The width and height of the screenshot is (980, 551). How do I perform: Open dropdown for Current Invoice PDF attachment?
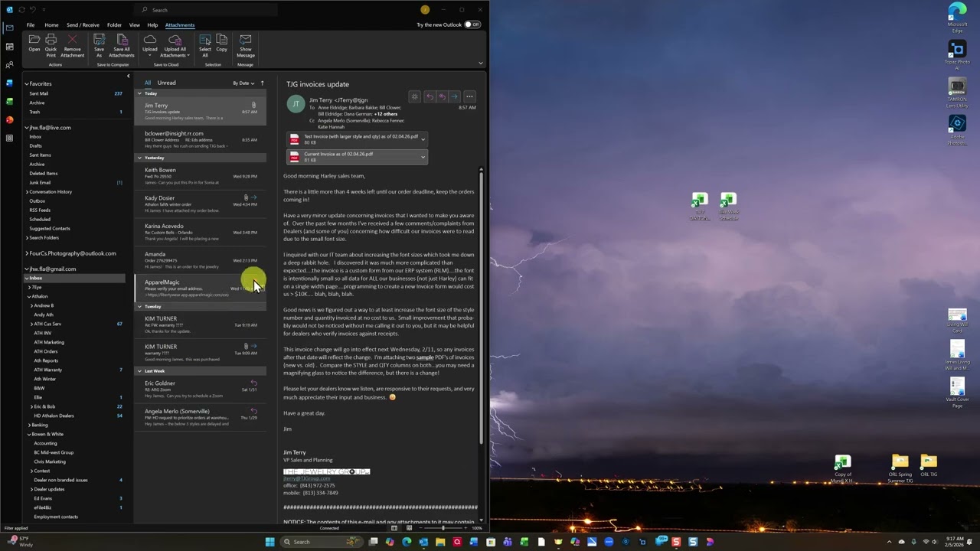(423, 157)
